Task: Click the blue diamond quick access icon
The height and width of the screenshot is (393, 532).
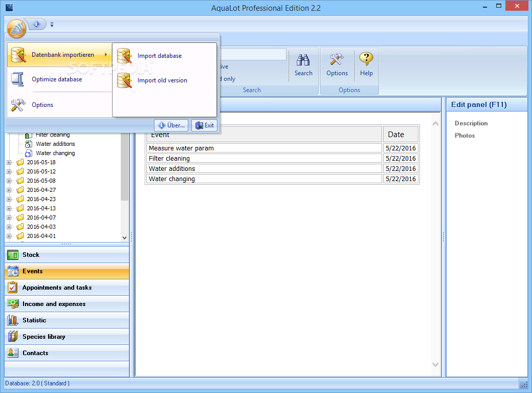Action: pyautogui.click(x=36, y=24)
